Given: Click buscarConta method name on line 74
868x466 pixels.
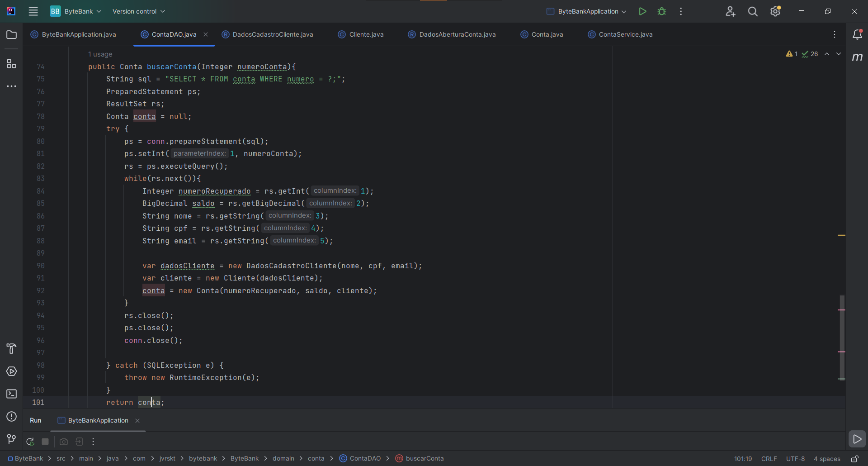Looking at the screenshot, I should pyautogui.click(x=171, y=67).
